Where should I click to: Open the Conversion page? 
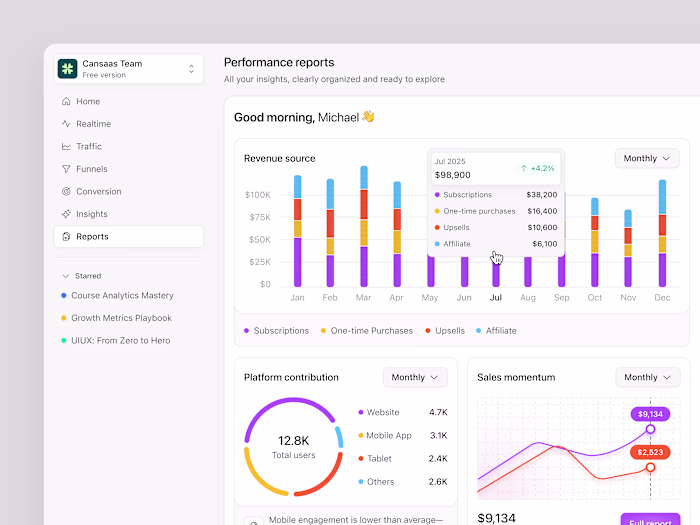pyautogui.click(x=129, y=192)
